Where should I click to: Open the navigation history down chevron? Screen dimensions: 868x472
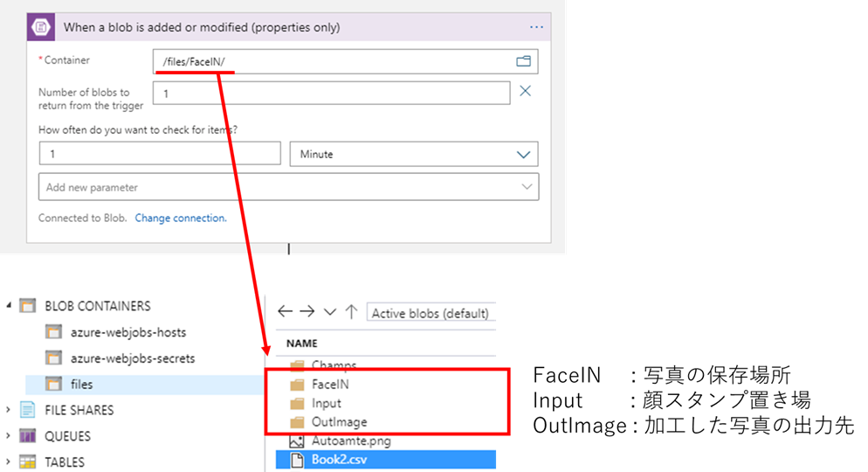[330, 312]
